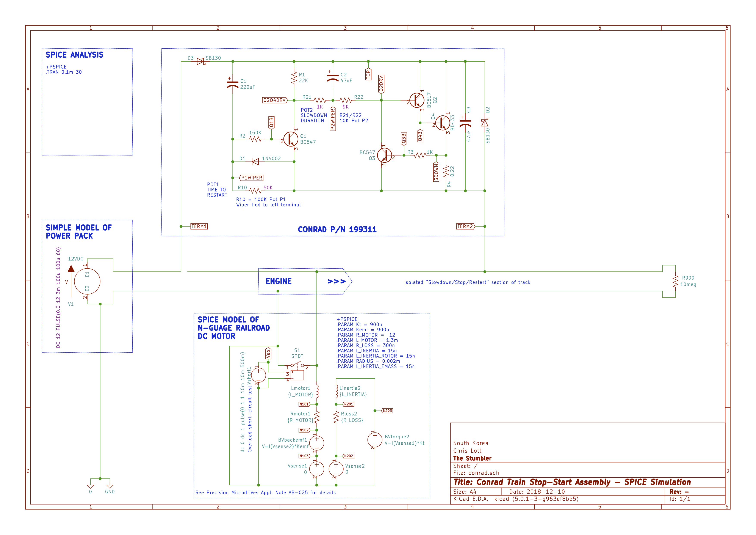Select the CONRAD P/N 199311 text
Viewport: 756px width, 535px height.
[337, 230]
